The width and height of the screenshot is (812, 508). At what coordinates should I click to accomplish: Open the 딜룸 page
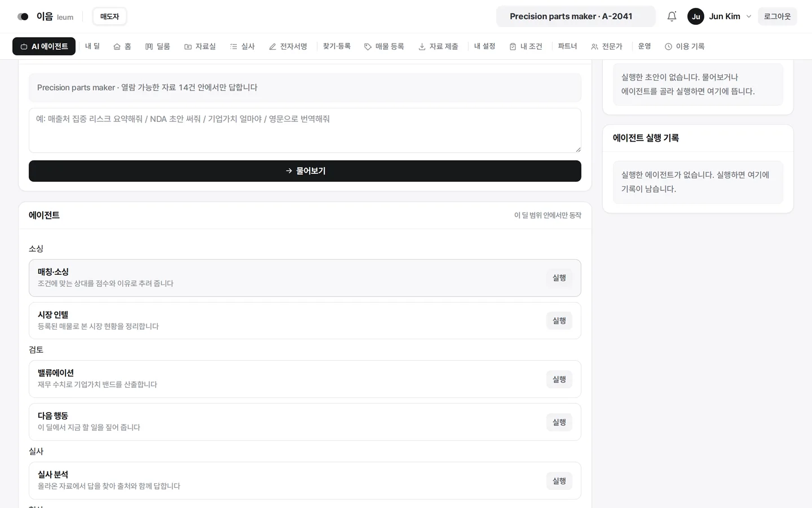[158, 46]
